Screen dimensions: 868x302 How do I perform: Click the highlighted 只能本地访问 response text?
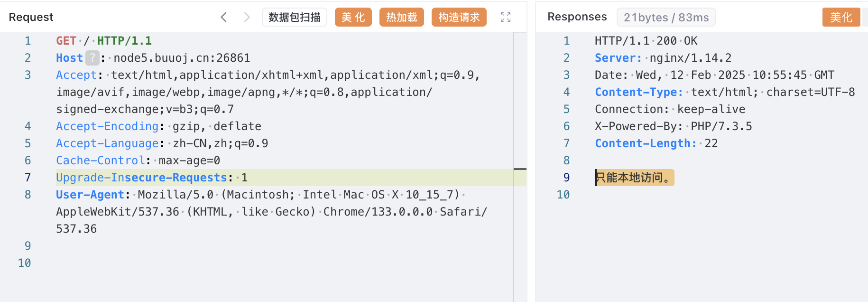coord(634,178)
